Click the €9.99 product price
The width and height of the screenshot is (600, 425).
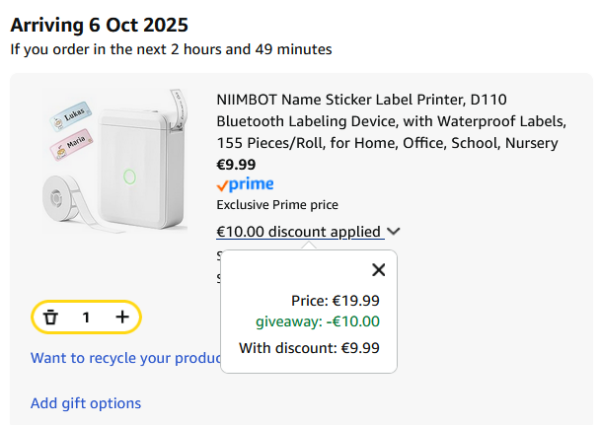pos(236,165)
